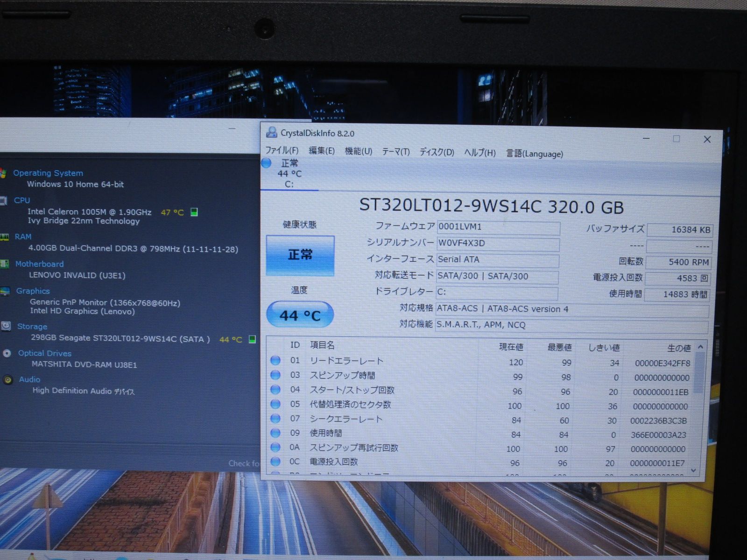Click the status icon for ID 09 row

pos(275,433)
